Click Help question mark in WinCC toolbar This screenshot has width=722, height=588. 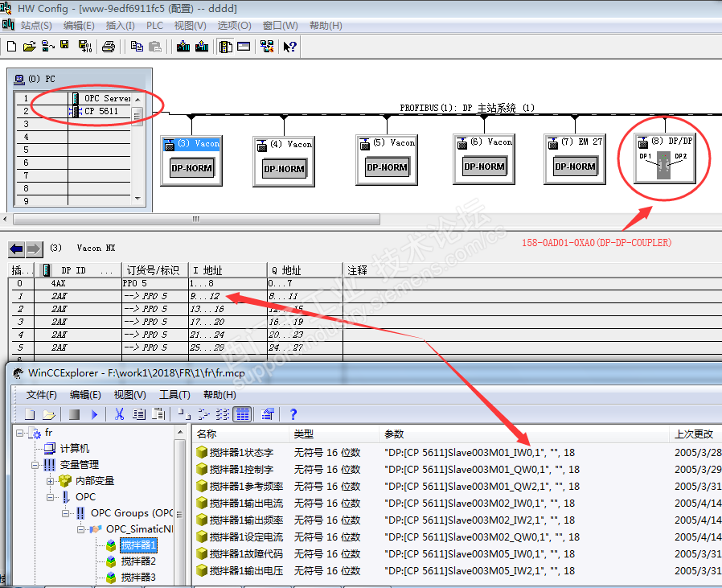[x=293, y=414]
